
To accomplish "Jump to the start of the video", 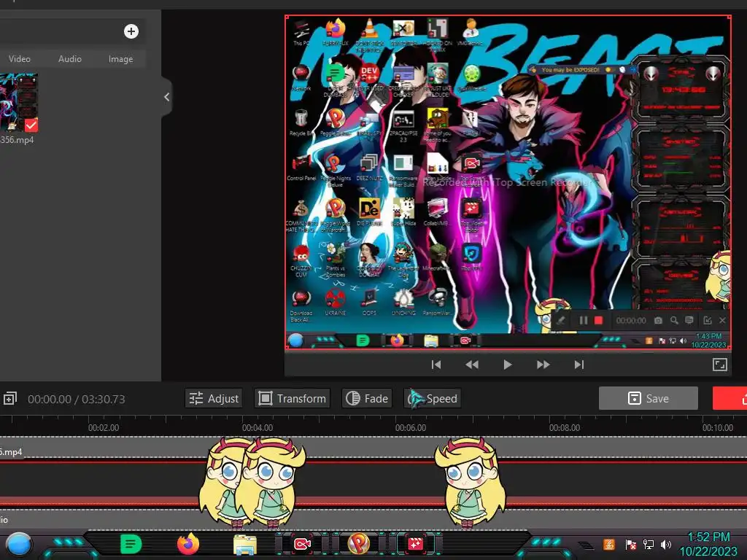I will [436, 365].
